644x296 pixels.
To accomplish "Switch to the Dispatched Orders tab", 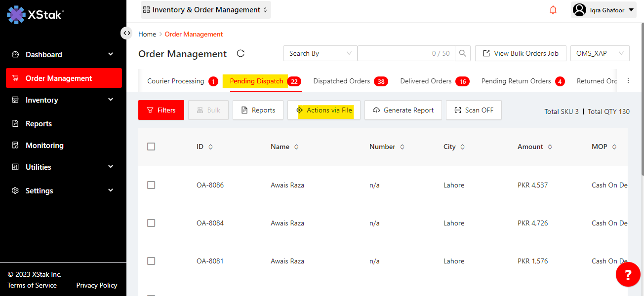I will point(341,81).
